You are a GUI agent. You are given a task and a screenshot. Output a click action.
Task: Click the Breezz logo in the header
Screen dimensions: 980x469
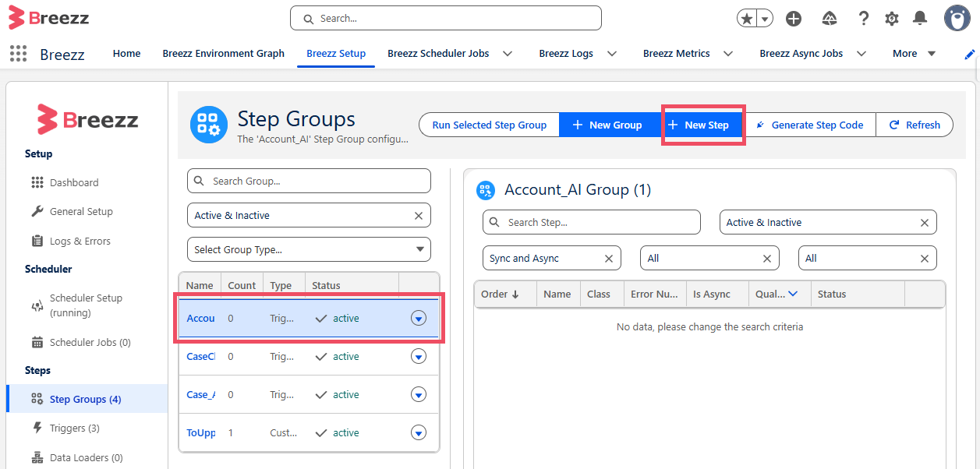tap(48, 17)
